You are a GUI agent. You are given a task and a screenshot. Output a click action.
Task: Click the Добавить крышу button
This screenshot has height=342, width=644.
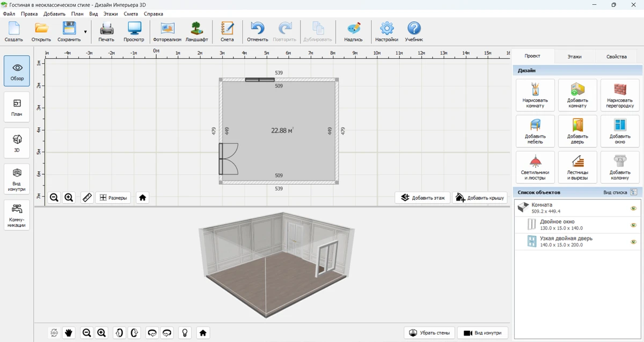coord(480,198)
